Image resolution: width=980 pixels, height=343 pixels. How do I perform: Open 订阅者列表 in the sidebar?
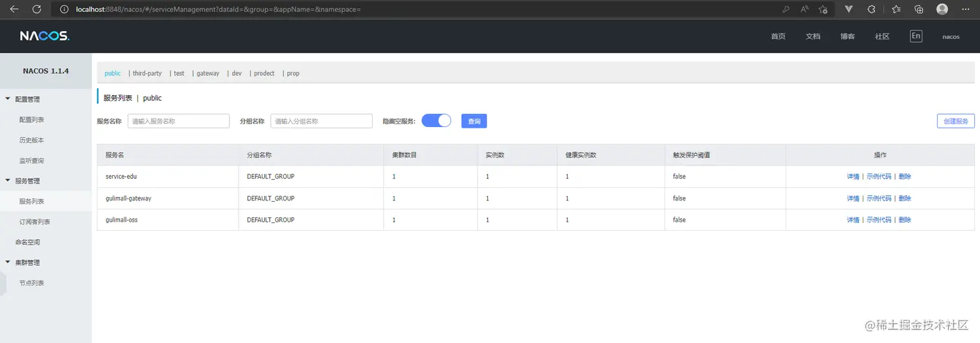click(34, 222)
